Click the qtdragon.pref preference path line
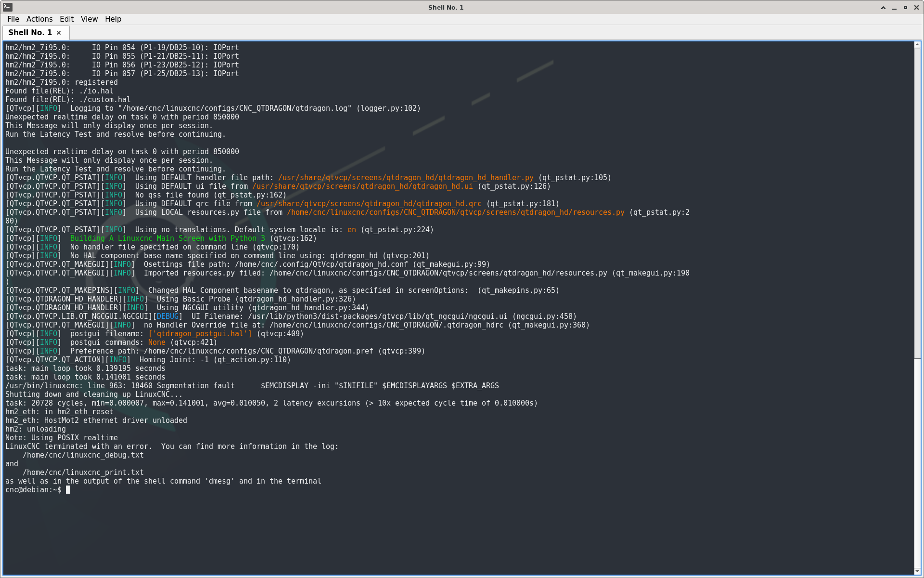924x578 pixels. click(x=215, y=351)
